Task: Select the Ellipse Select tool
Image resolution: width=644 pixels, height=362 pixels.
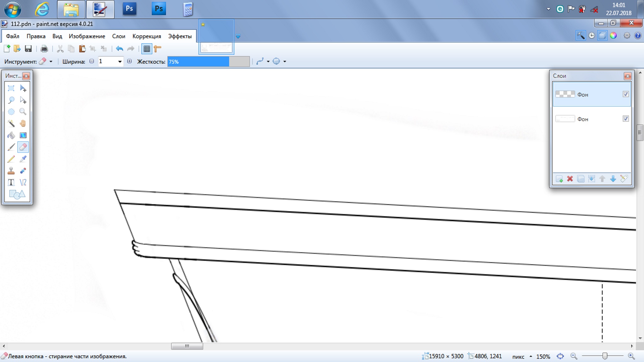Action: click(x=11, y=112)
